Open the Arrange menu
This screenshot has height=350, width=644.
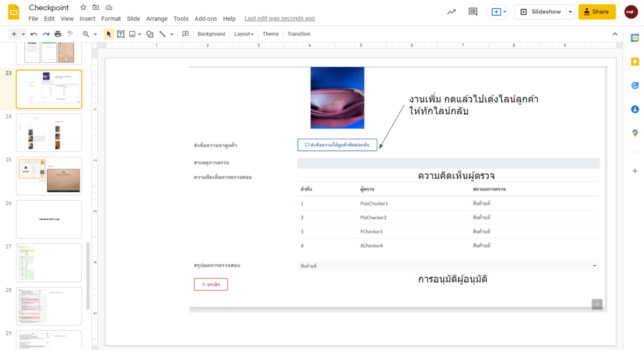[x=157, y=18]
